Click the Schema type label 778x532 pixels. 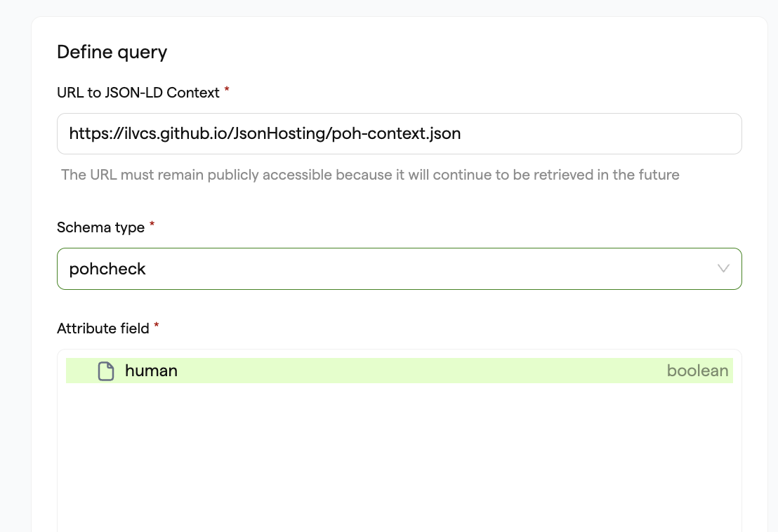coord(100,227)
